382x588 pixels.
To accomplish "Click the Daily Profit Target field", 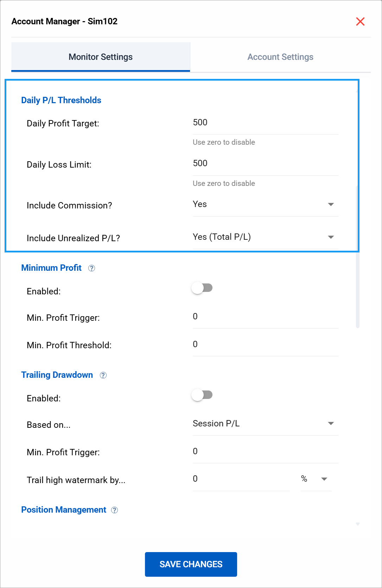I will (265, 123).
